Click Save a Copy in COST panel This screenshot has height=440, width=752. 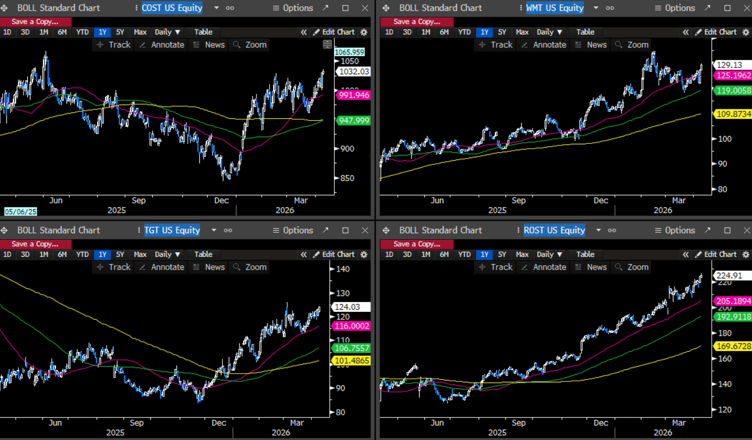tap(35, 22)
